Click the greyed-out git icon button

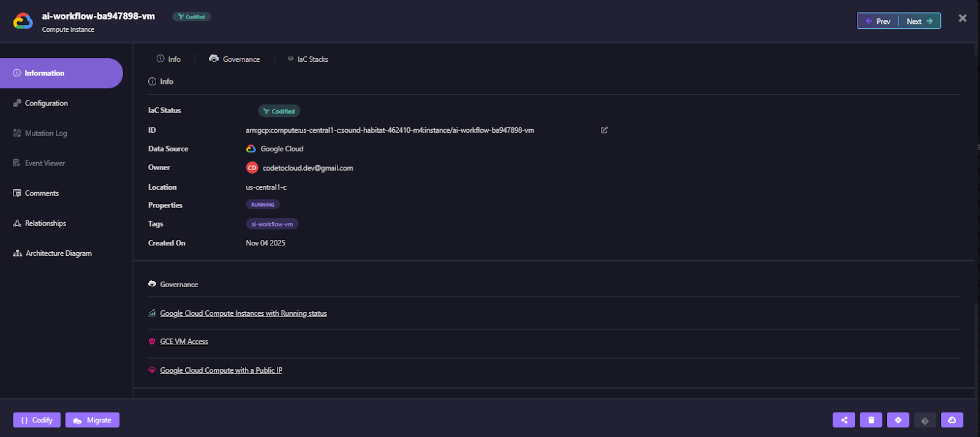pyautogui.click(x=925, y=420)
